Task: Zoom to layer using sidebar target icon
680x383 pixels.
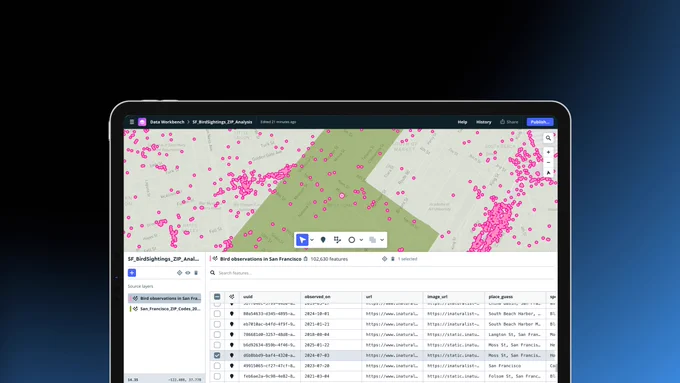Action: pos(179,273)
